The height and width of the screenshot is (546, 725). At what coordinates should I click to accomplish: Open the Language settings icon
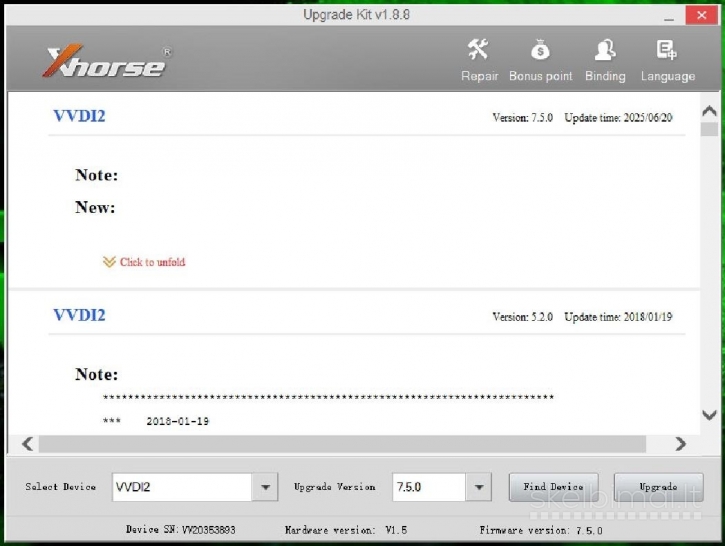[667, 50]
